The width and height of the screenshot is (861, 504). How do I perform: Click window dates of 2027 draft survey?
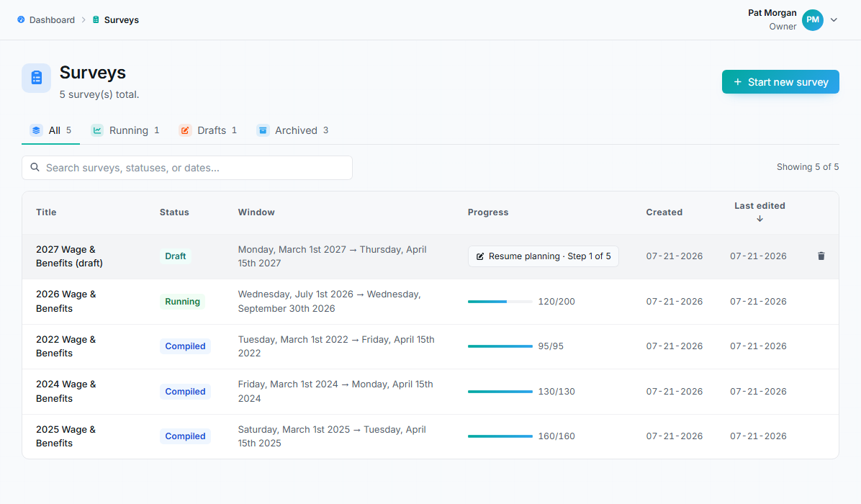coord(332,256)
